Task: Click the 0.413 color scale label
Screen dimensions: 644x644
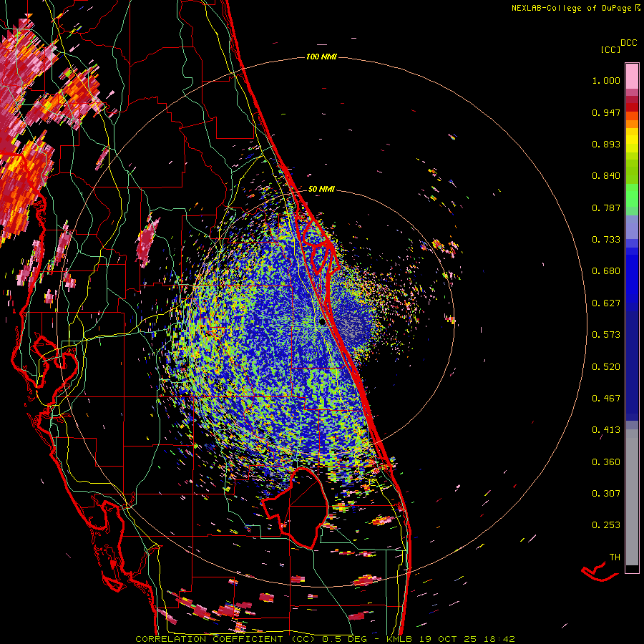Action: [606, 430]
